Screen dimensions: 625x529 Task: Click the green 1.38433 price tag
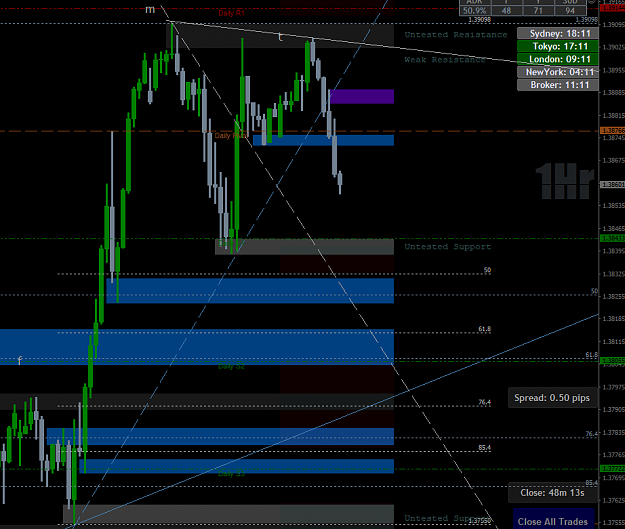pos(613,238)
